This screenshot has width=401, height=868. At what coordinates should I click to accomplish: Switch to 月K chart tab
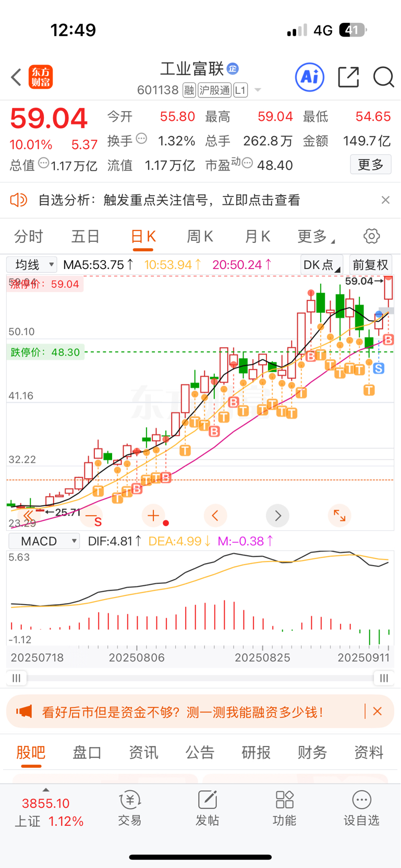tap(258, 237)
